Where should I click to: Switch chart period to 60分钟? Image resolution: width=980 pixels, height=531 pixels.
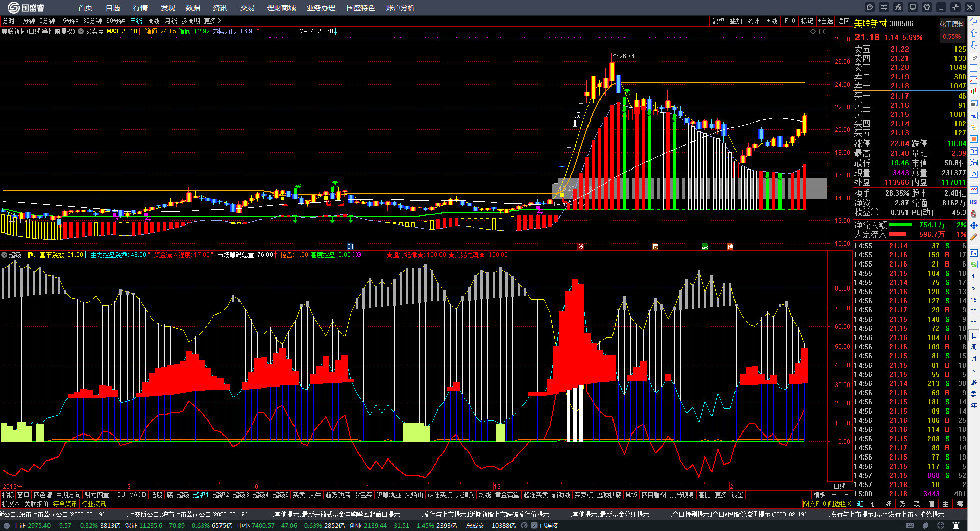point(116,21)
